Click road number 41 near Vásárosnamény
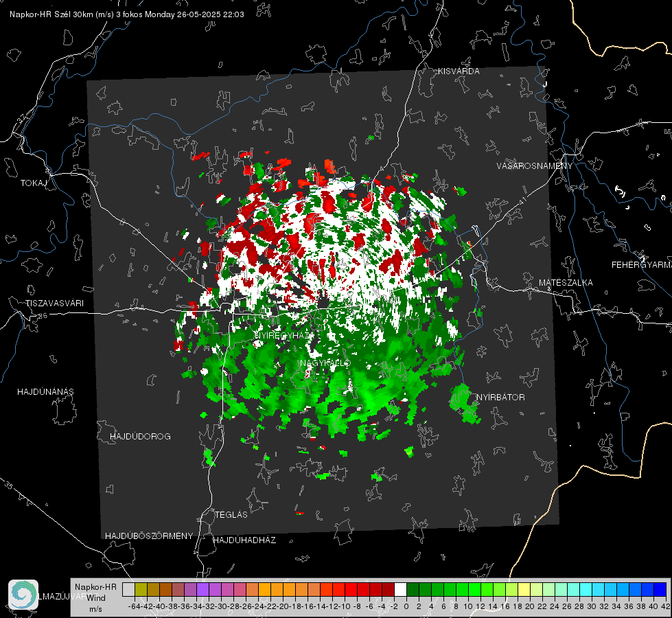This screenshot has width=672, height=618. [x=522, y=201]
